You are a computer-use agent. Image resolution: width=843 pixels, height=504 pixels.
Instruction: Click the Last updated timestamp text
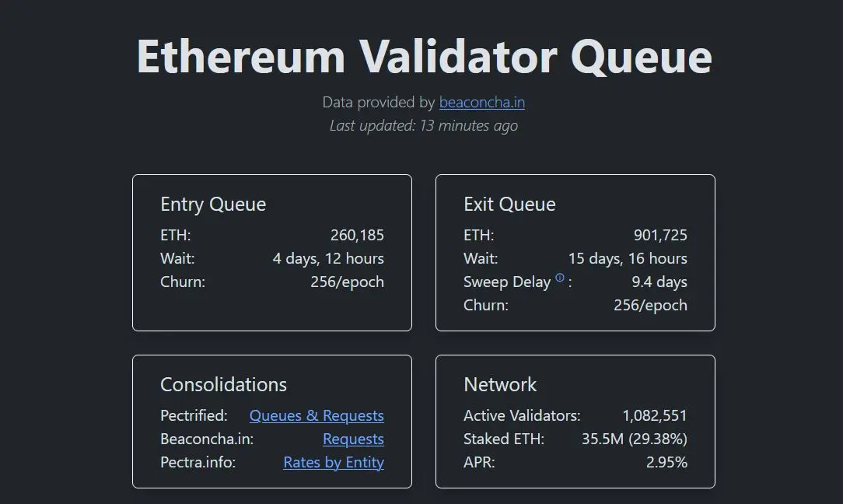424,126
